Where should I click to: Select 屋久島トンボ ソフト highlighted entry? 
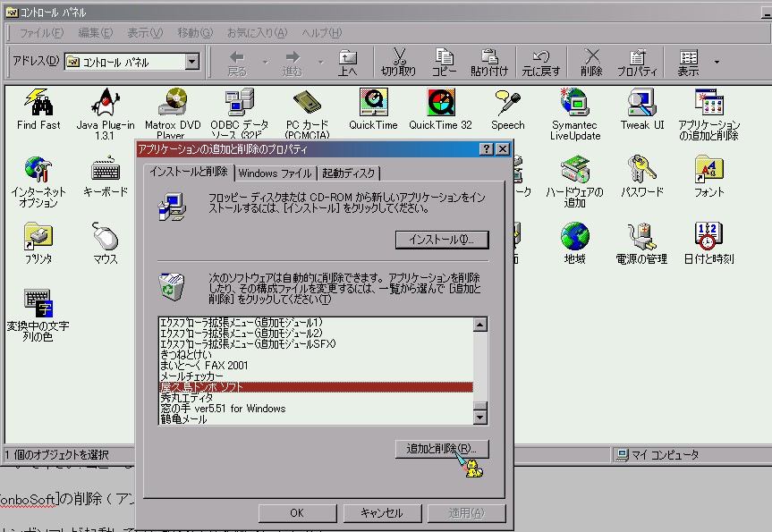pos(316,387)
